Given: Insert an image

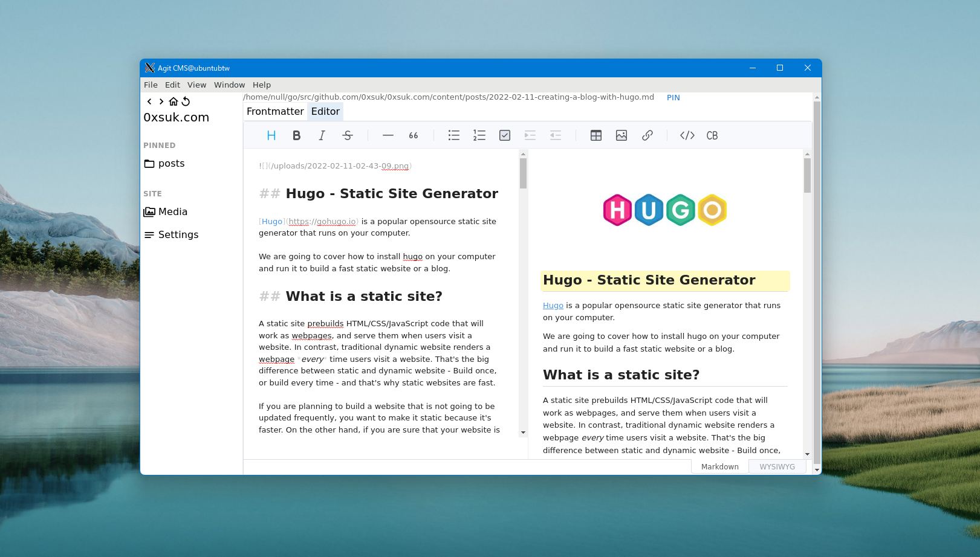Looking at the screenshot, I should click(621, 135).
